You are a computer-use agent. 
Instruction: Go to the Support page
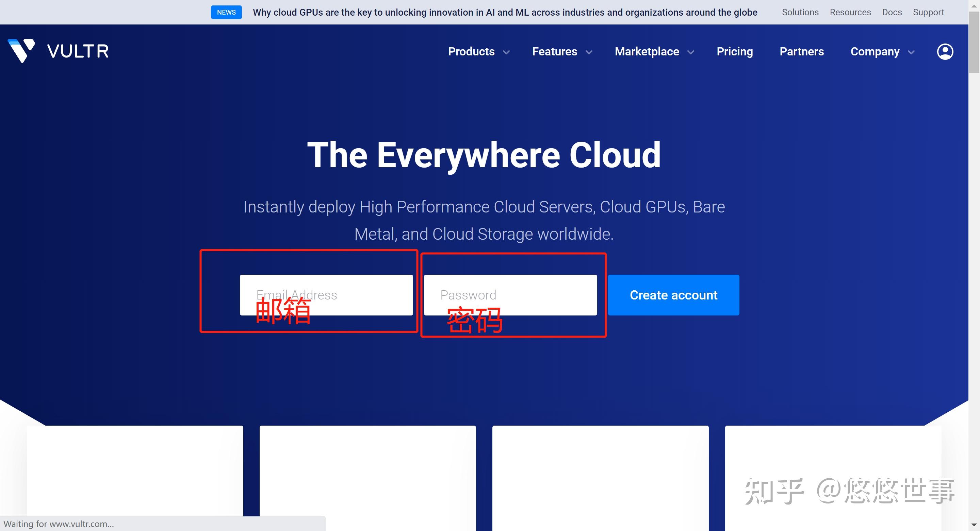928,12
